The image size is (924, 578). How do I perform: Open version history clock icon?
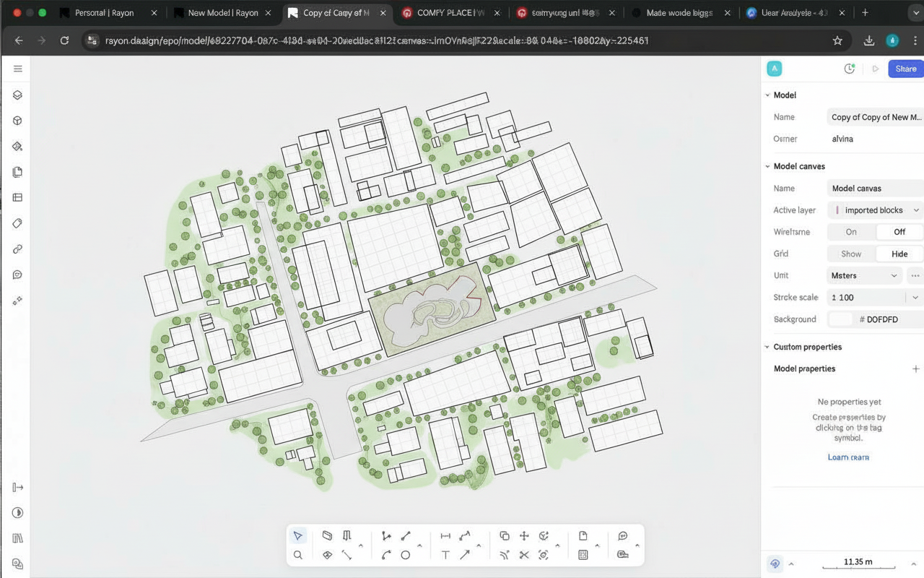[850, 69]
